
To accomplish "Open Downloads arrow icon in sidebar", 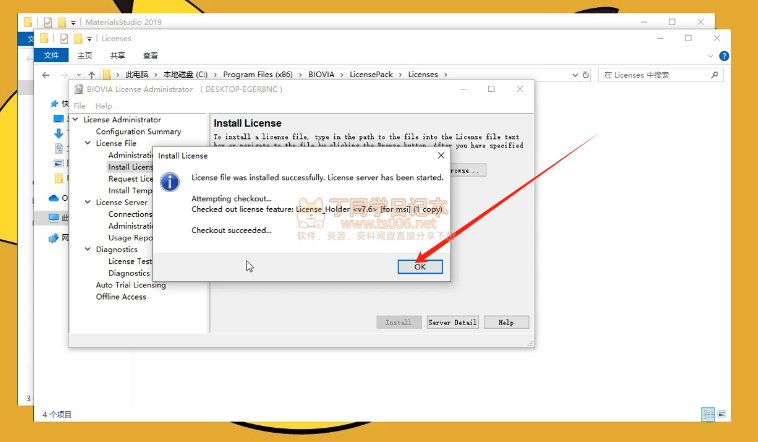I will (58, 133).
